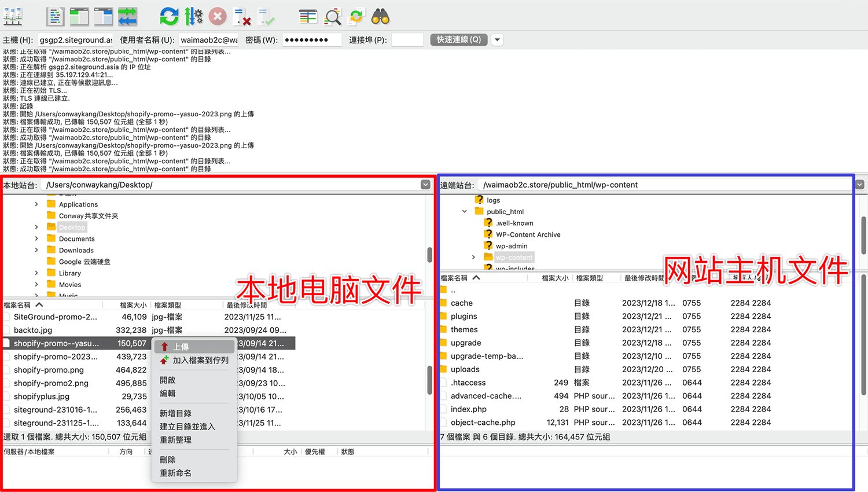Focus the 密碼 password field

tap(312, 40)
